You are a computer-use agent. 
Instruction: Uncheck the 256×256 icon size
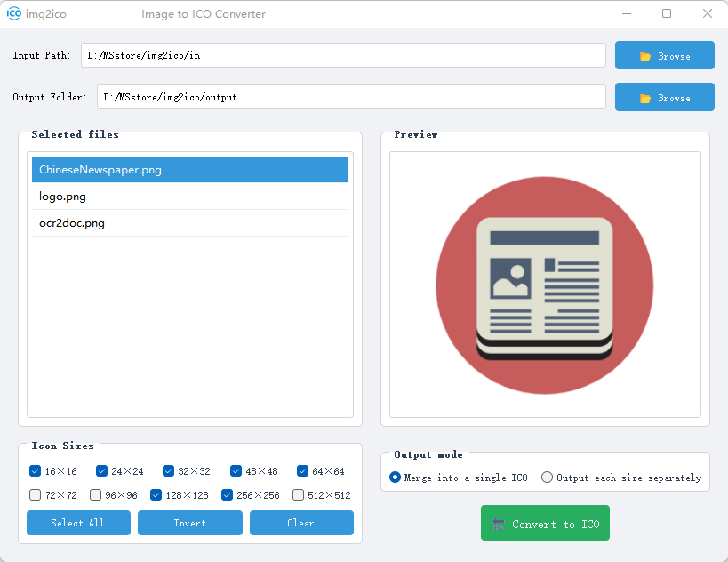pos(227,495)
